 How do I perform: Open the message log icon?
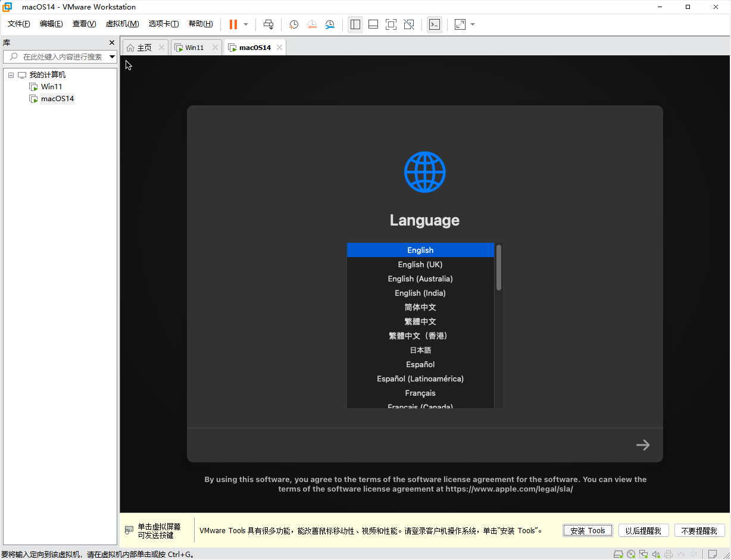(712, 554)
